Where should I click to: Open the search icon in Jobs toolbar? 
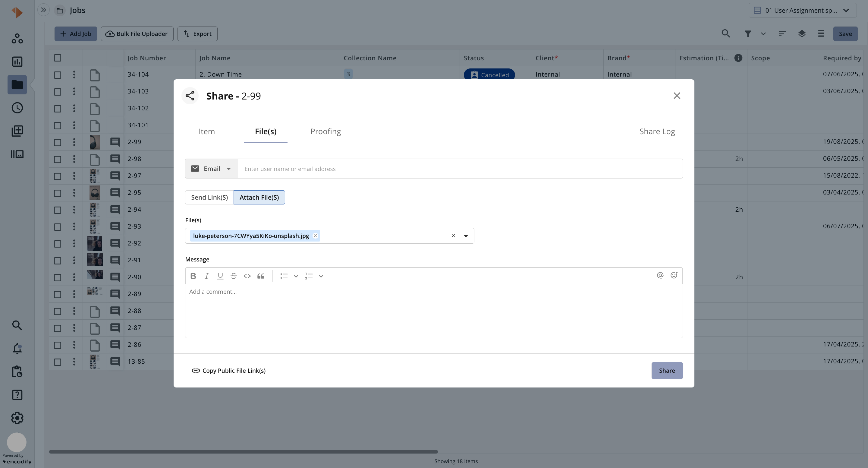pos(726,33)
